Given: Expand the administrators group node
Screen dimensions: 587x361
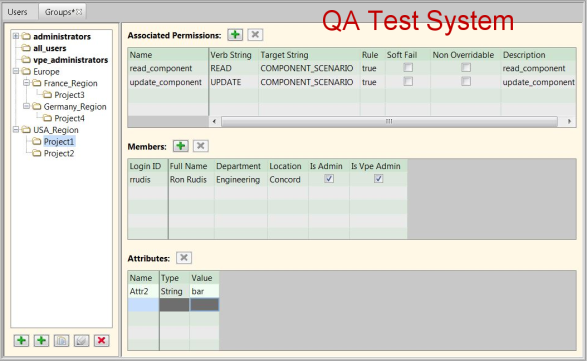Looking at the screenshot, I should click(x=16, y=36).
